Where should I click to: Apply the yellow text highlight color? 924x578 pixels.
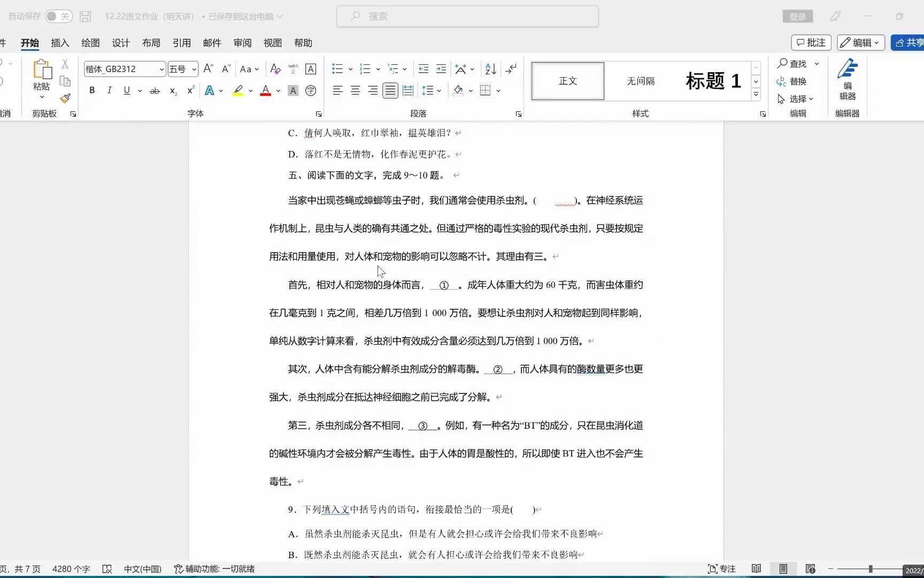[238, 90]
